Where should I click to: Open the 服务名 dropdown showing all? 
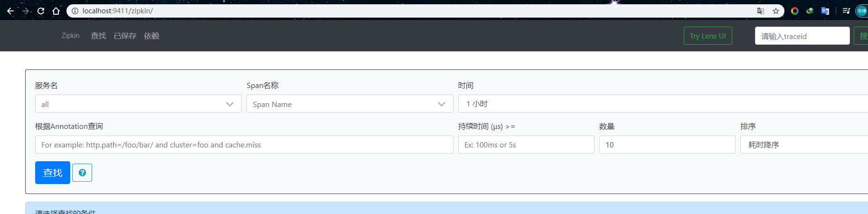pos(138,104)
